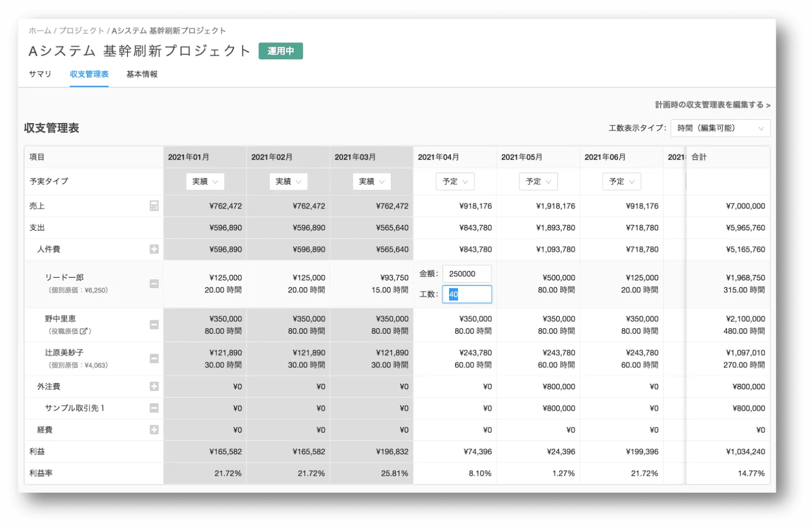Collapse the リード一郎 row minus icon

tap(154, 284)
